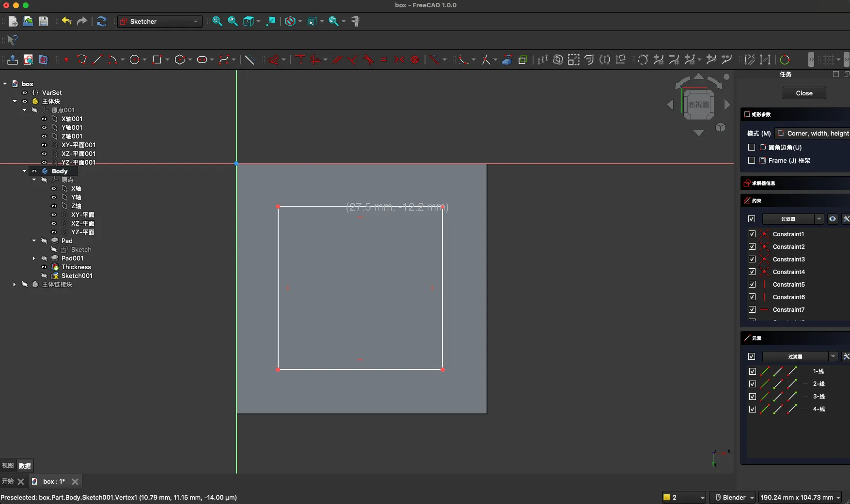Open the Sketcher workbench dropdown

tap(160, 21)
